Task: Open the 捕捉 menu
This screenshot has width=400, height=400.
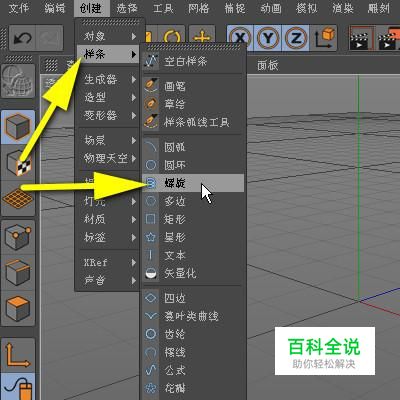Action: tap(235, 8)
